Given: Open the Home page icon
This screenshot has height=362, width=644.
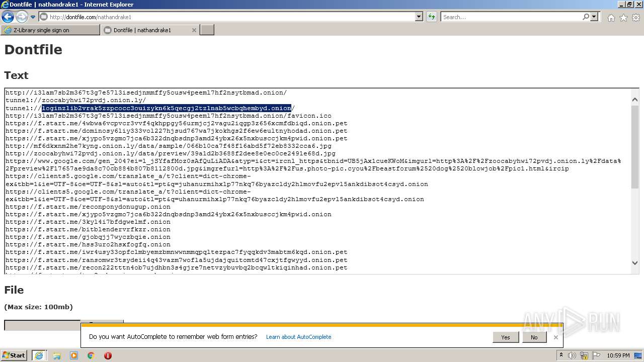Looking at the screenshot, I should click(611, 18).
